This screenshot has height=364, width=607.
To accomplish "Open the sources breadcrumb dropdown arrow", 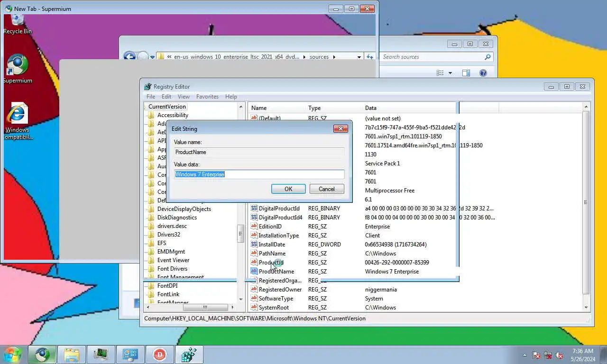I will click(334, 57).
